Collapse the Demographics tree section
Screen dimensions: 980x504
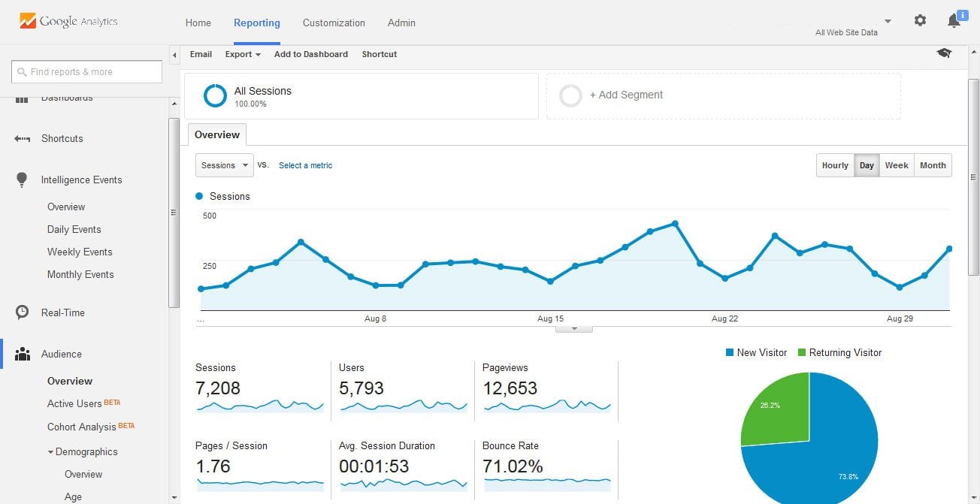coord(50,452)
